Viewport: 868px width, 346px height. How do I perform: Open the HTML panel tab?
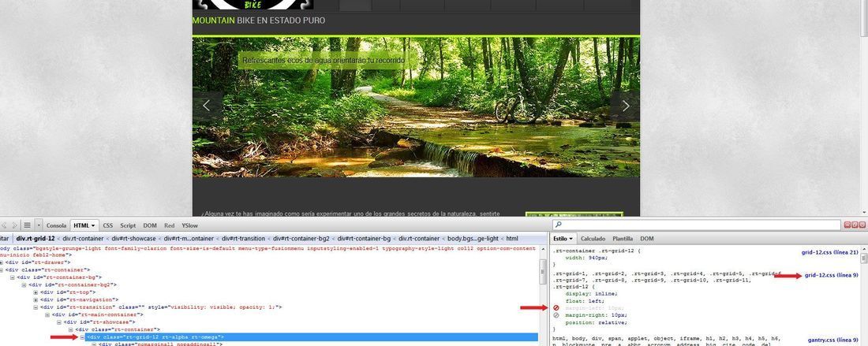click(x=84, y=225)
